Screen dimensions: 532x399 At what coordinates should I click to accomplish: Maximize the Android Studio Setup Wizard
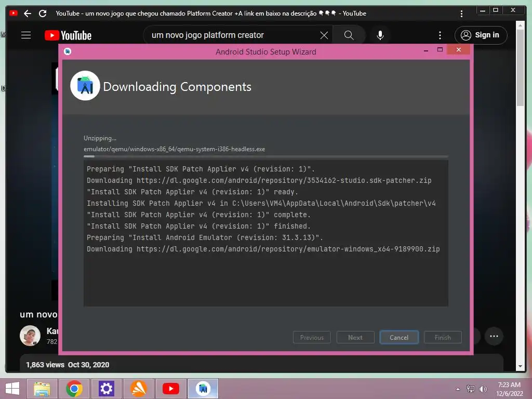click(x=440, y=50)
